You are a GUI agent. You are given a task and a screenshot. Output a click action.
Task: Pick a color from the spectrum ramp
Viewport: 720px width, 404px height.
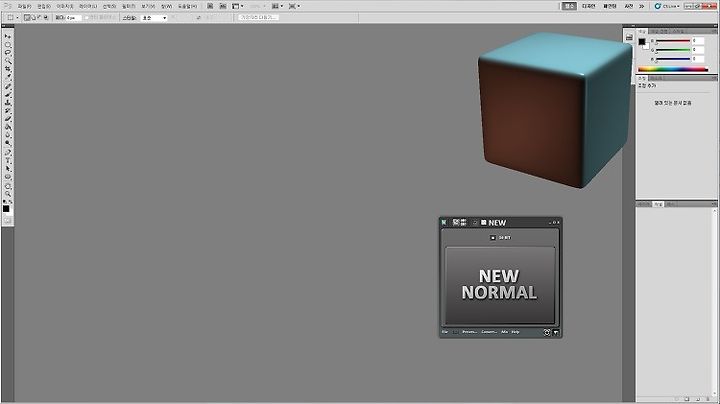pyautogui.click(x=673, y=69)
